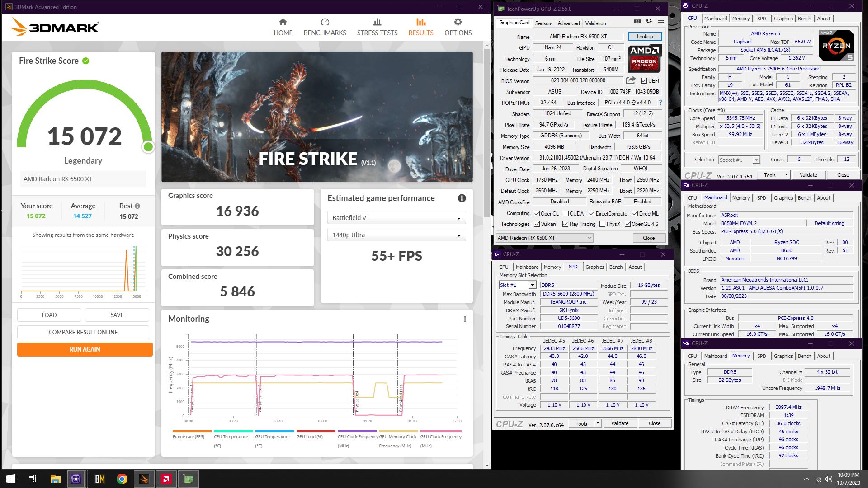The image size is (868, 488).
Task: Toggle the CUDA checkbox
Action: tap(566, 214)
